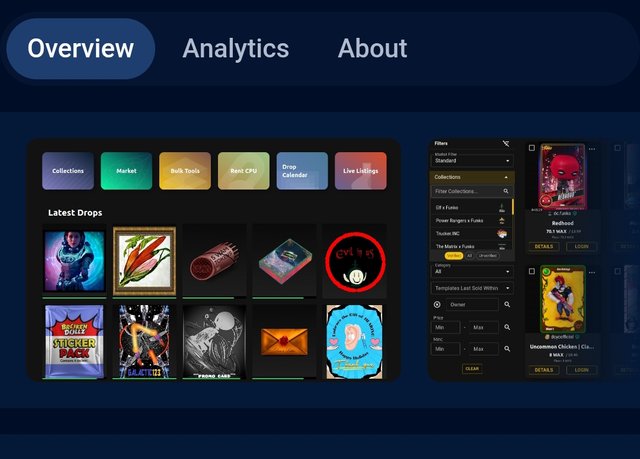Click DETAILS on the Redhood card
640x459 pixels.
[x=544, y=246]
